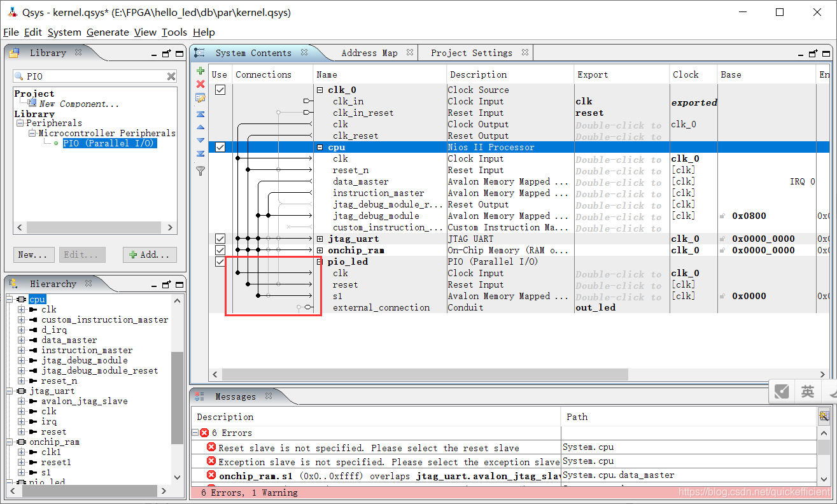837x504 pixels.
Task: Open the View menu
Action: 145,32
